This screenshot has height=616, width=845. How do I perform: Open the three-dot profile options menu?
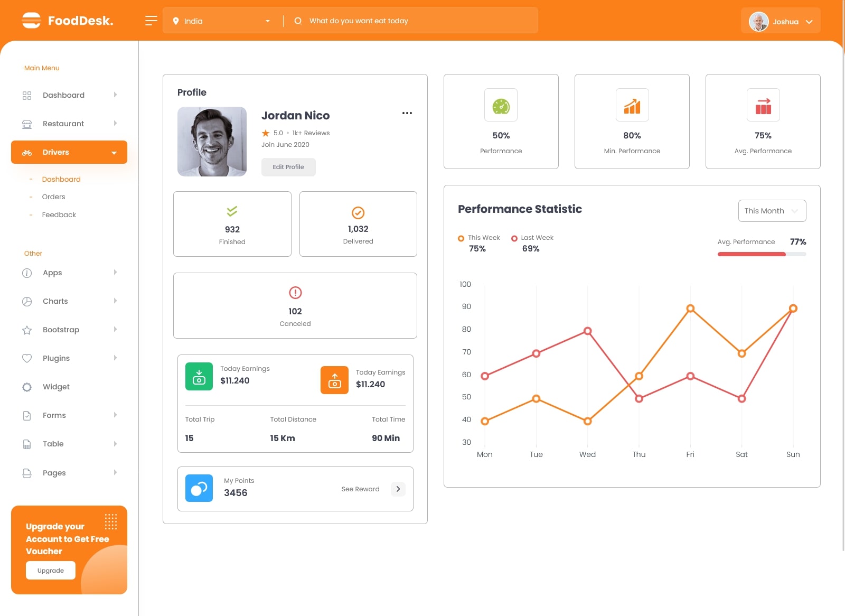407,113
